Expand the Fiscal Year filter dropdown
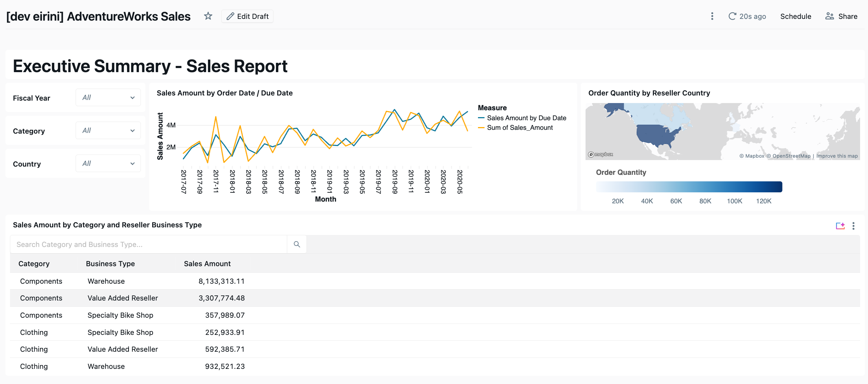This screenshot has width=868, height=384. point(108,98)
